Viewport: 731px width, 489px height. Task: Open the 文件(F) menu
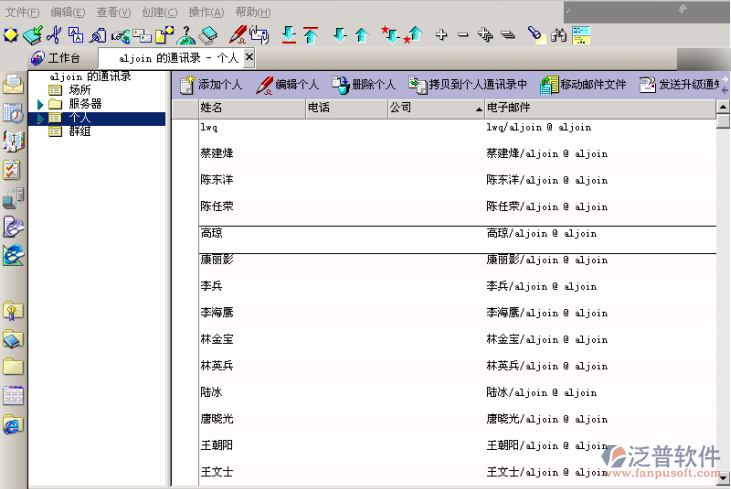coord(23,12)
